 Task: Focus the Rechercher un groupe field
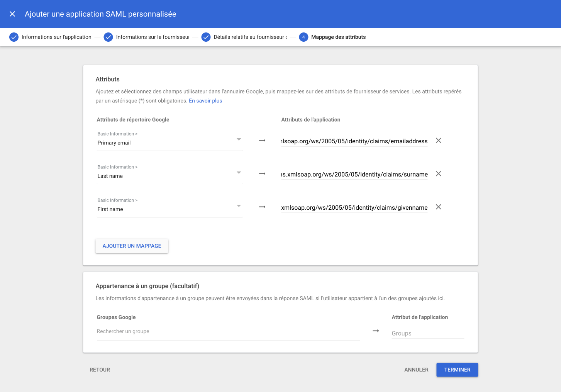[x=228, y=331]
